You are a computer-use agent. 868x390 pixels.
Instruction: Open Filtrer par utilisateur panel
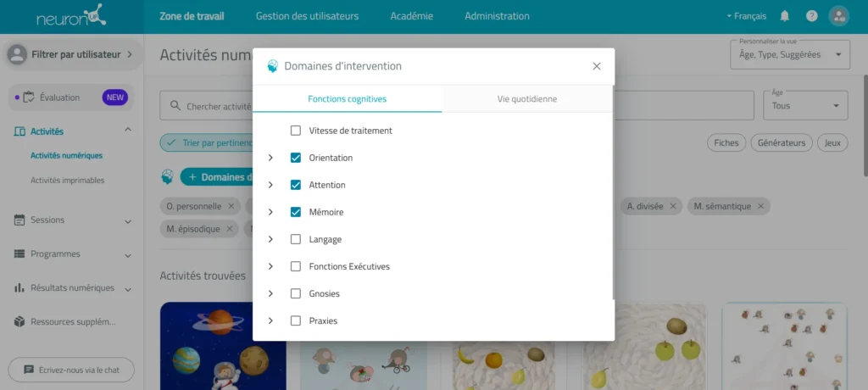72,54
